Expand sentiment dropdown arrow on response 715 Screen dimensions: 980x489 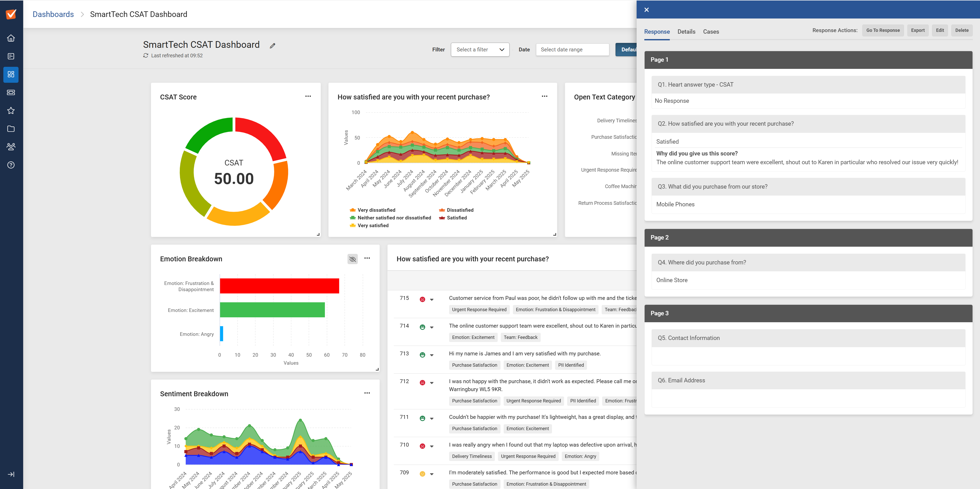[x=431, y=300]
